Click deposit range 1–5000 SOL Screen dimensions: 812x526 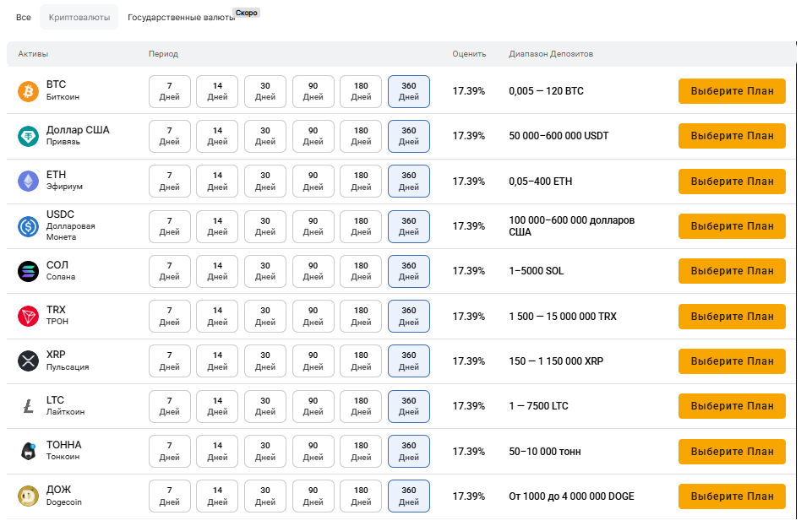[536, 271]
